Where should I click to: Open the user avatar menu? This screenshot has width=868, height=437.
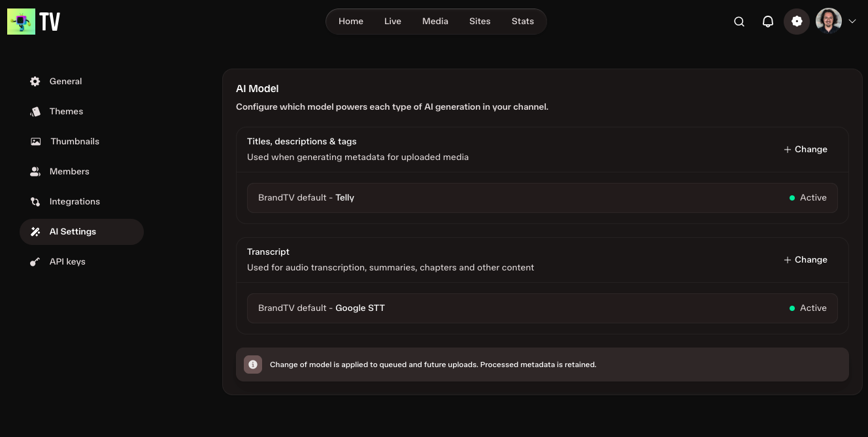point(829,22)
